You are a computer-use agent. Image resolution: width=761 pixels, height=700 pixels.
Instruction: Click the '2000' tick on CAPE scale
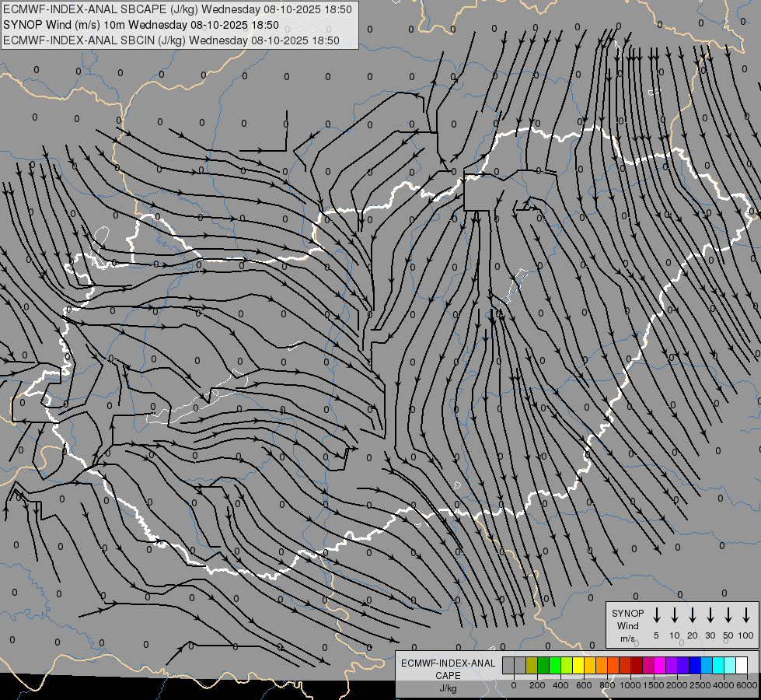point(677,685)
